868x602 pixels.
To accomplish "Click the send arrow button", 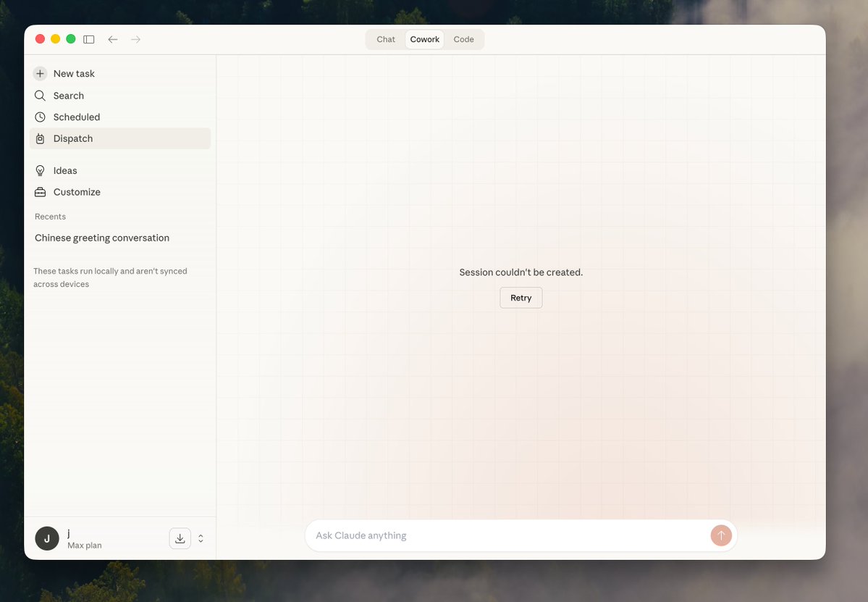I will (721, 535).
